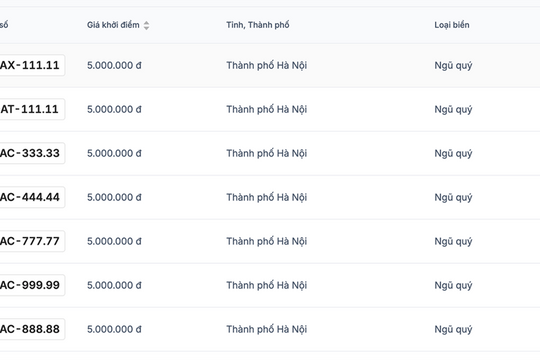Select Ngũ quý in AX-111.11 row

[x=453, y=66]
